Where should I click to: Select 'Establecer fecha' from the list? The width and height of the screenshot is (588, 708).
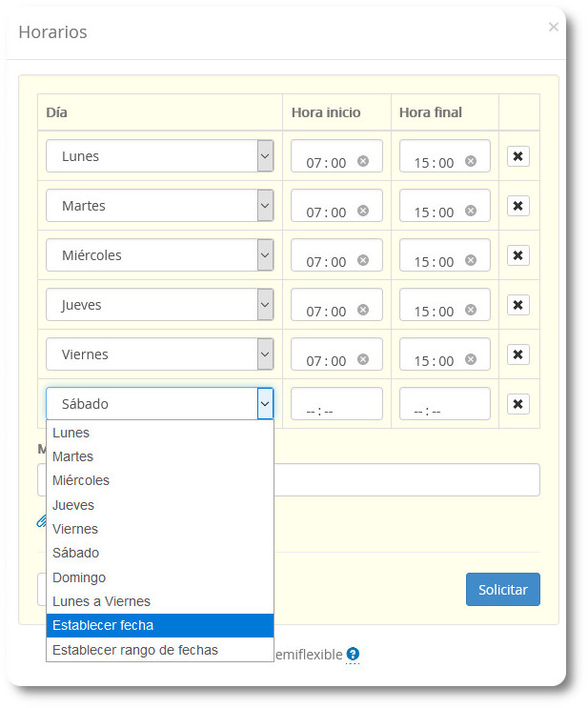coord(159,626)
